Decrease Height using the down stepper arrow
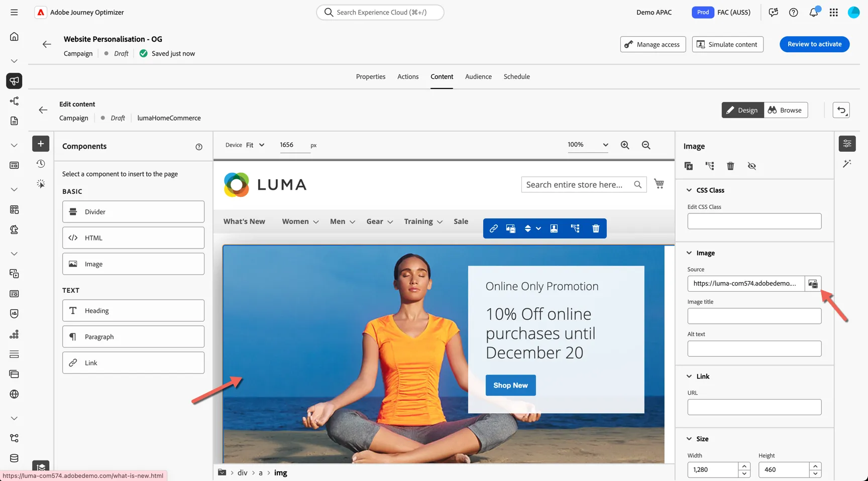 815,473
